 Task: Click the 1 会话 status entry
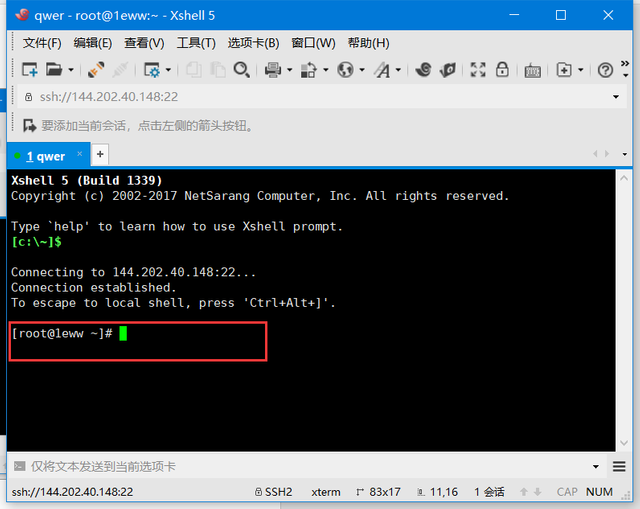tap(489, 492)
